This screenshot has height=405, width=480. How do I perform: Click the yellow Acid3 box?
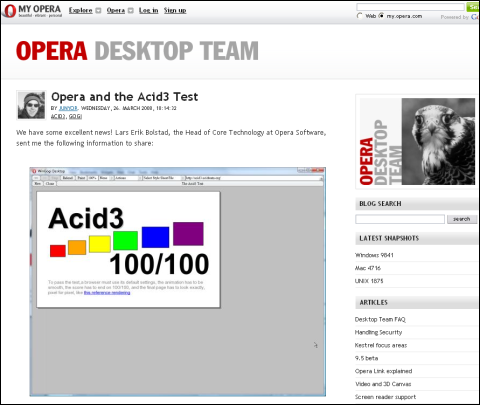pyautogui.click(x=100, y=244)
